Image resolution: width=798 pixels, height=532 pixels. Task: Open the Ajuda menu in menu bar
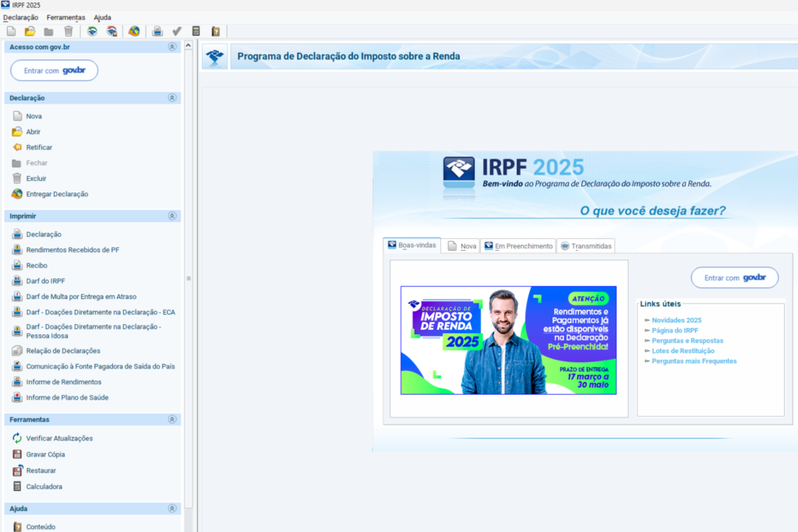(102, 17)
